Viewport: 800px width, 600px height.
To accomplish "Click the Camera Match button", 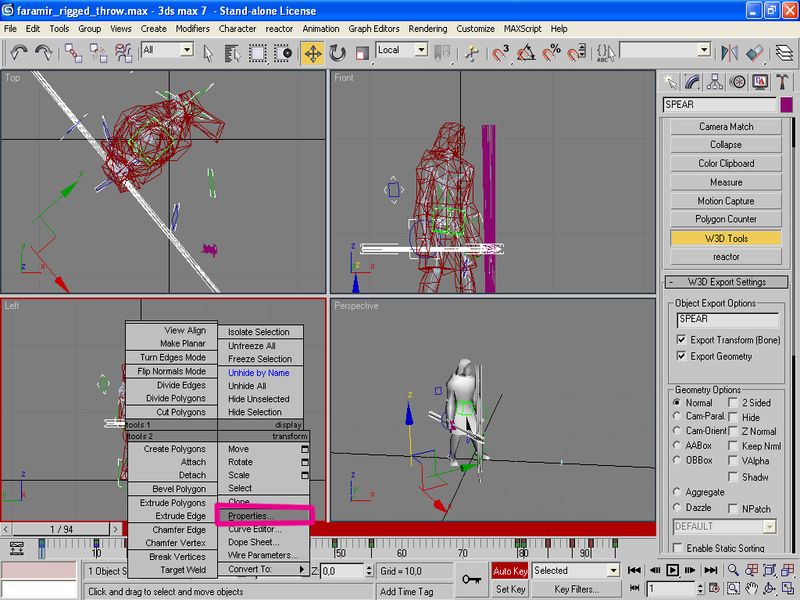I will pos(726,127).
